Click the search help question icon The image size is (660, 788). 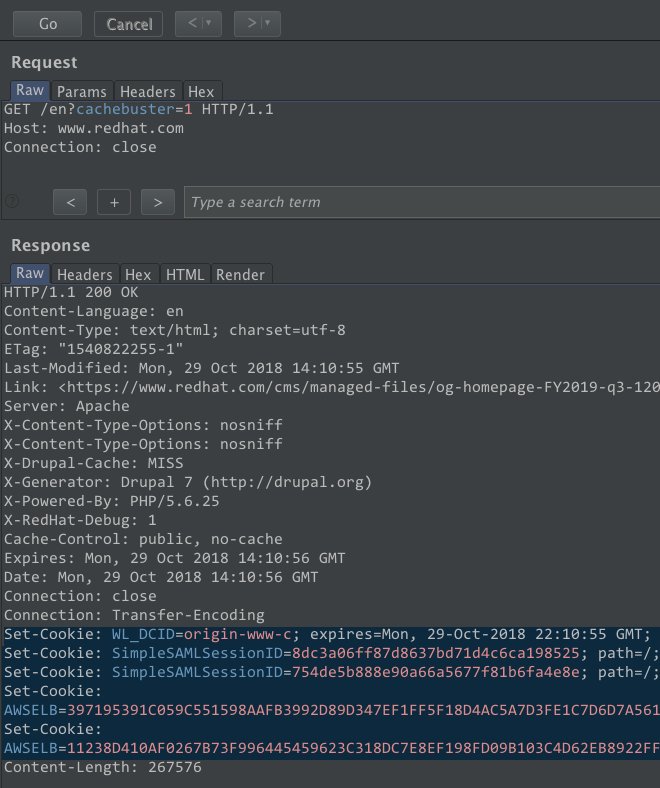12,202
